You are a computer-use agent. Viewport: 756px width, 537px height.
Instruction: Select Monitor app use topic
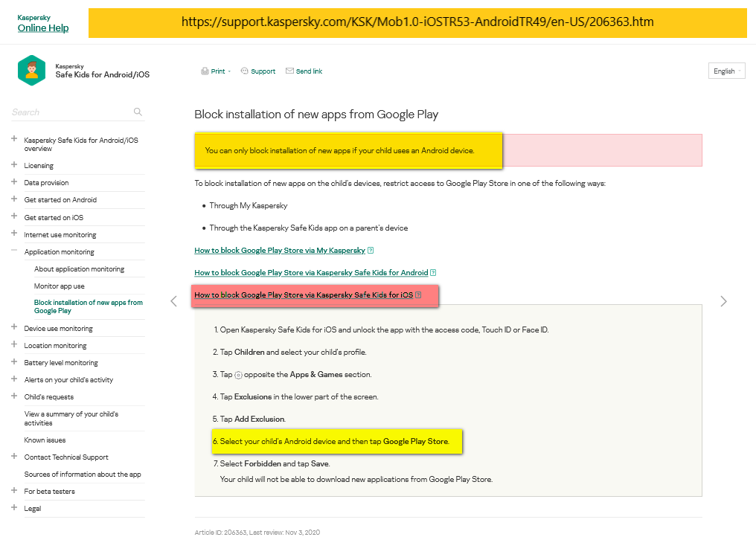(x=60, y=286)
